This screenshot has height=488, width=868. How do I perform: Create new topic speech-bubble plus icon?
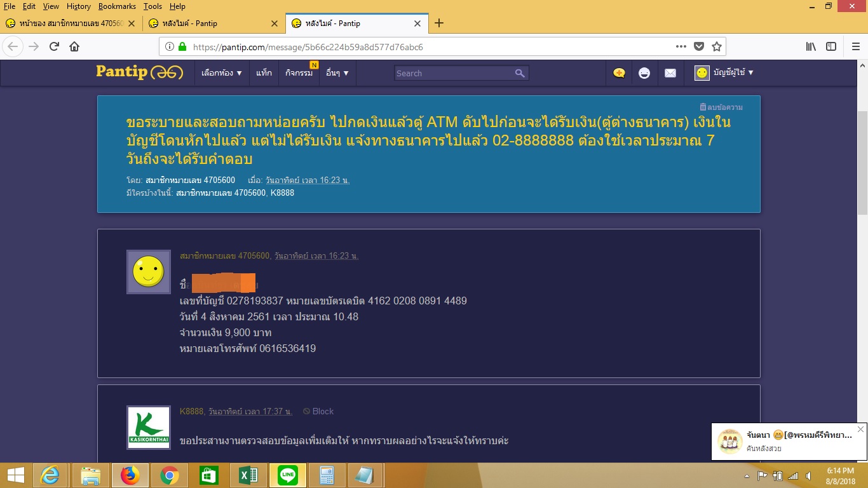coord(619,73)
